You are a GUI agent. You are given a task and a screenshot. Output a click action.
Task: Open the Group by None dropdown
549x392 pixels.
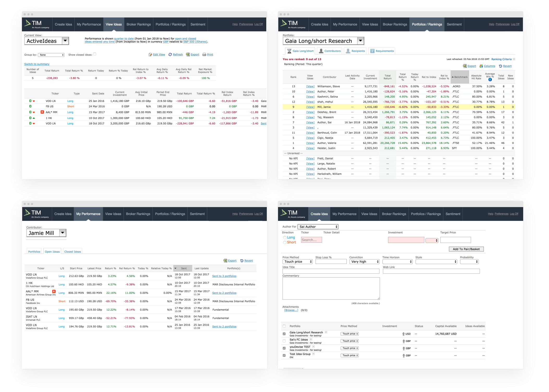[51, 55]
